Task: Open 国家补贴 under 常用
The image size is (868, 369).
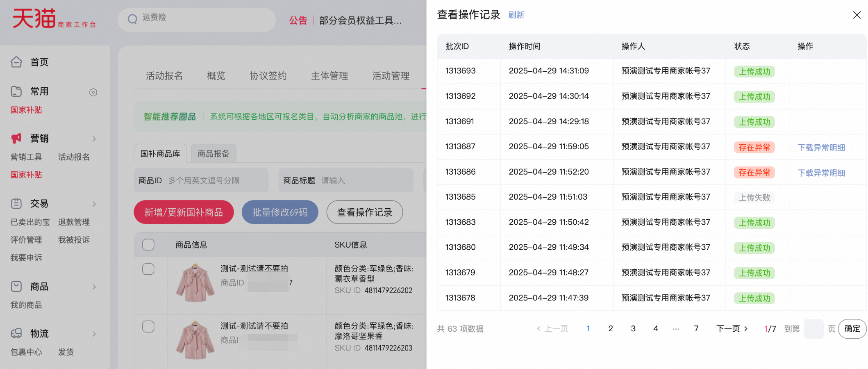Action: pos(26,110)
